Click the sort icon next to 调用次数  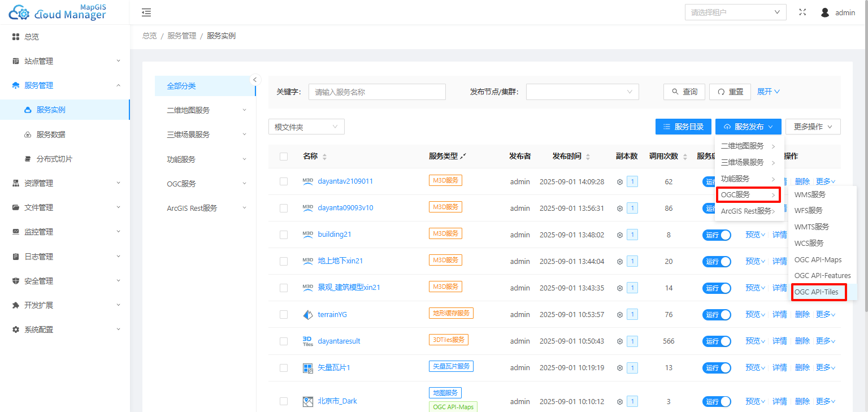(x=685, y=157)
